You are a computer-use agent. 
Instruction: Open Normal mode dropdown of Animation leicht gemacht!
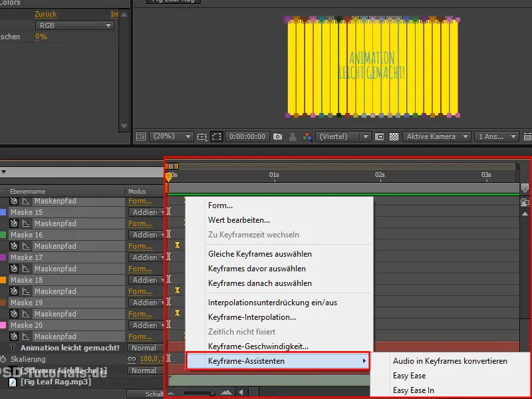point(145,348)
